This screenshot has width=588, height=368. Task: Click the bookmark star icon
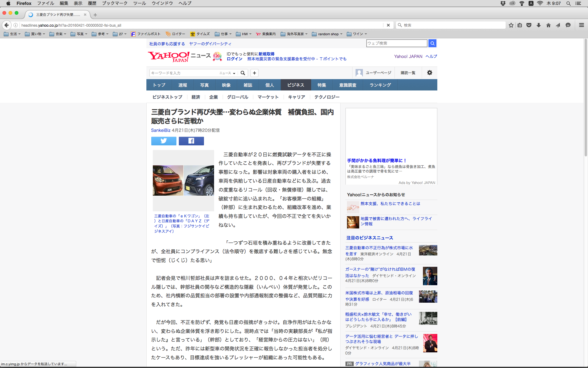point(511,25)
